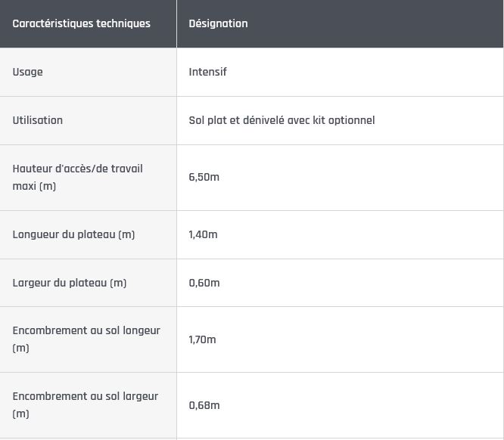This screenshot has height=440, width=504.
Task: Click the 0,60m platform width value
Action: coord(204,283)
